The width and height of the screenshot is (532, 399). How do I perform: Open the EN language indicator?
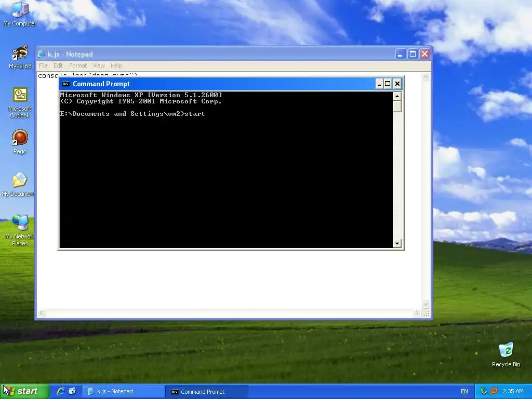[x=464, y=391]
